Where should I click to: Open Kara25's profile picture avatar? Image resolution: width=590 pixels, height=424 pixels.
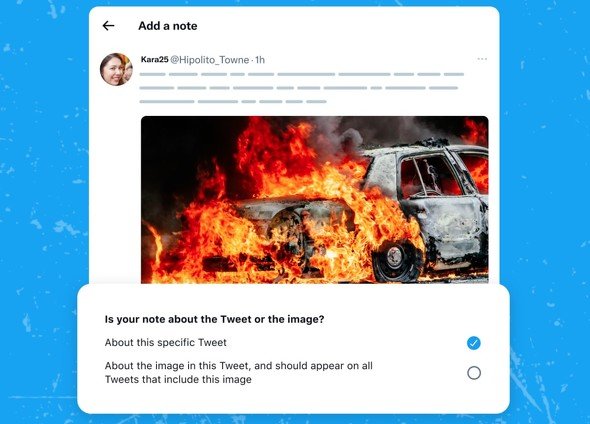[x=116, y=70]
